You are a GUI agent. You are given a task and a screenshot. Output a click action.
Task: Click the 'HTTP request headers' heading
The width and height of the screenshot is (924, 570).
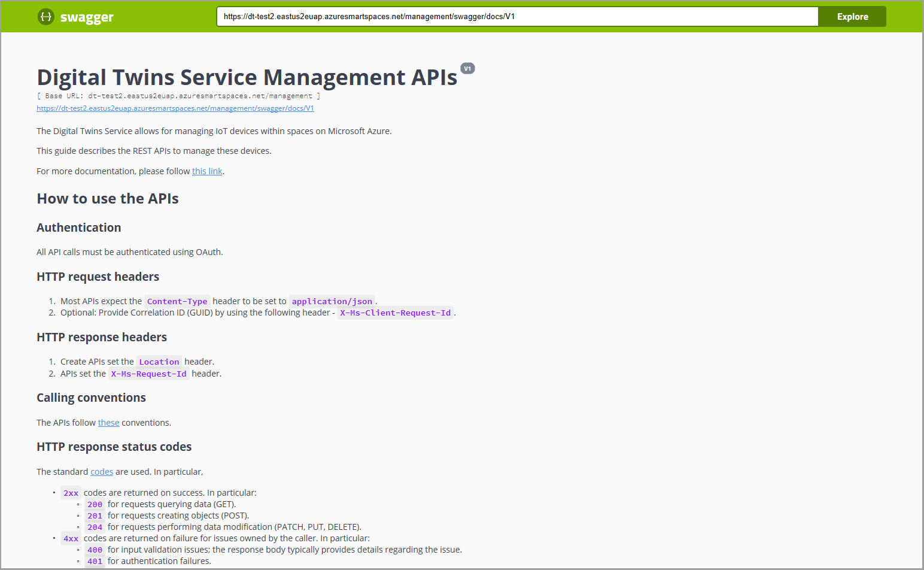tap(98, 277)
